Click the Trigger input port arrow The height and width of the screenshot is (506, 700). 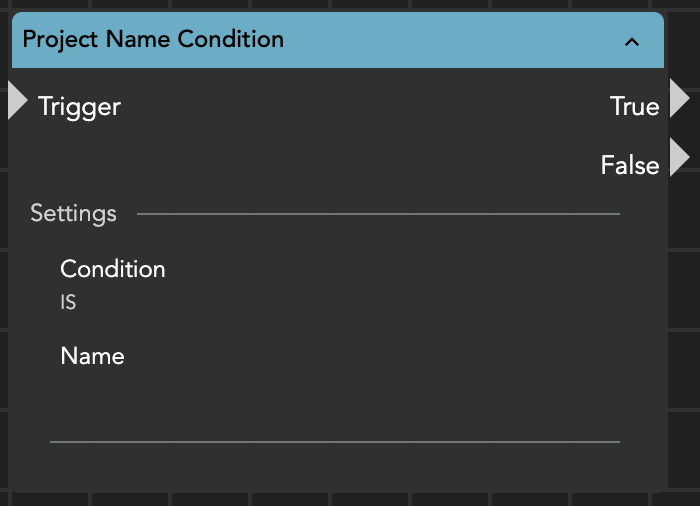pos(17,101)
